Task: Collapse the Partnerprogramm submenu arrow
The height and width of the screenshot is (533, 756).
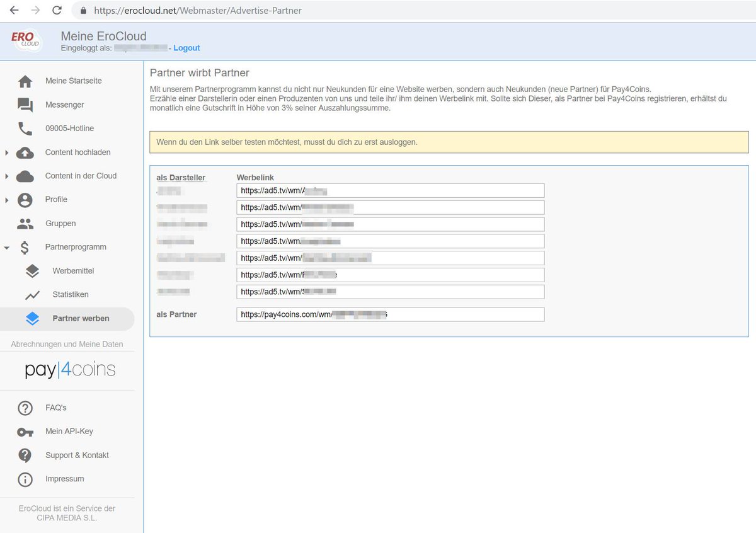Action: pos(6,248)
